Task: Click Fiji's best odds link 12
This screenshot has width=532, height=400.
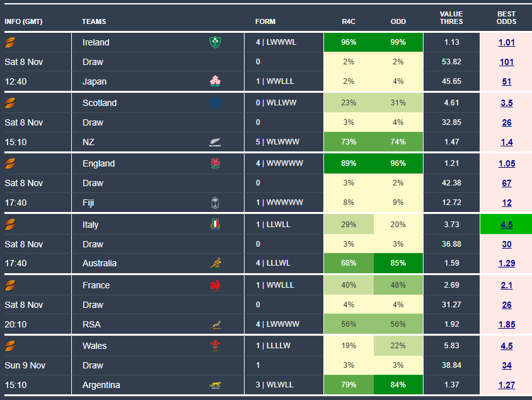Action: [507, 203]
